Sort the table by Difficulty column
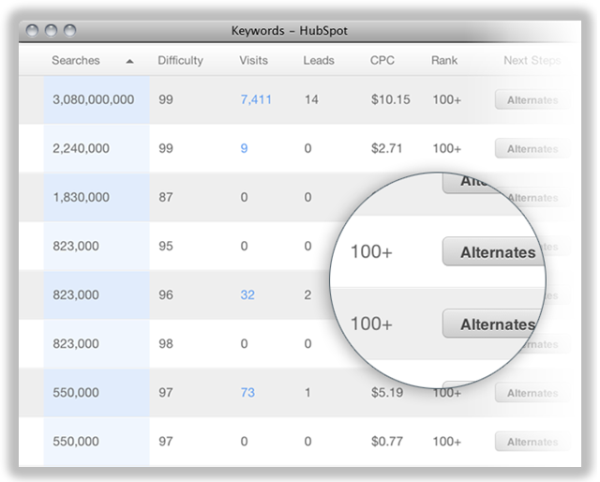 [x=180, y=62]
